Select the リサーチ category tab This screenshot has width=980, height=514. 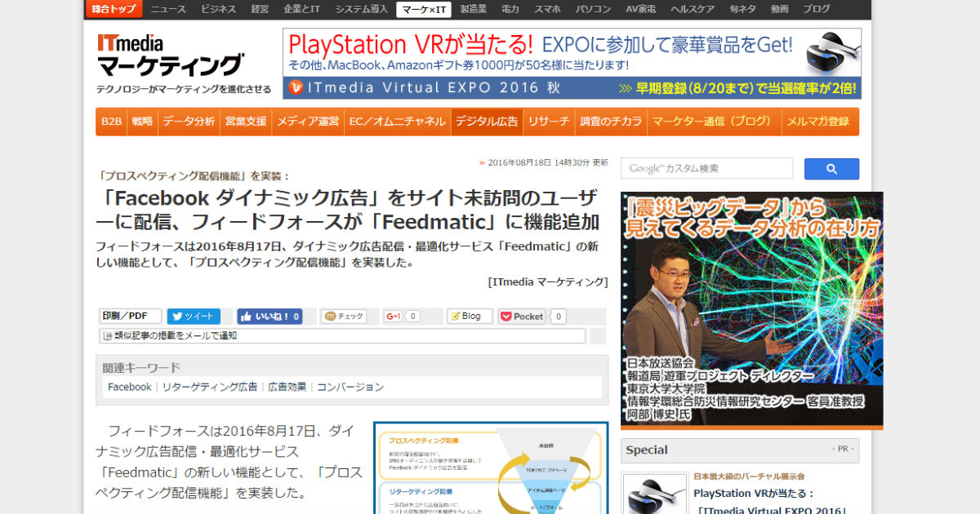click(x=549, y=122)
